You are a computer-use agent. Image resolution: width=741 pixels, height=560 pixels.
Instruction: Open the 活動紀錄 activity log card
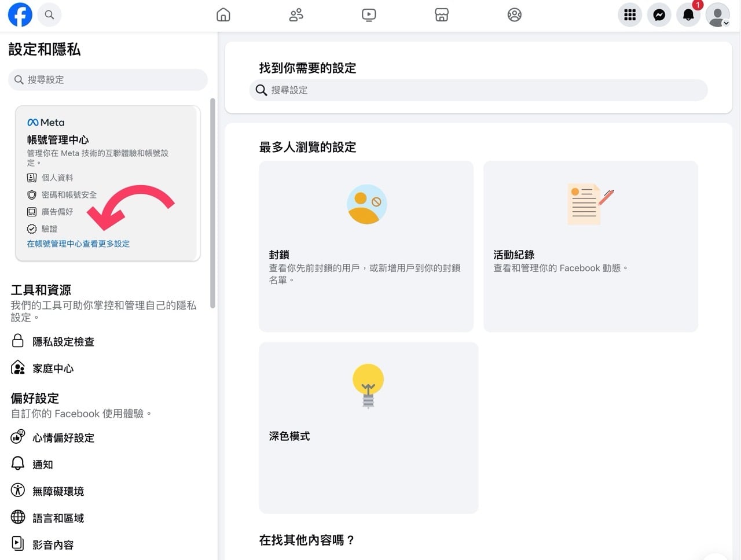pyautogui.click(x=590, y=246)
